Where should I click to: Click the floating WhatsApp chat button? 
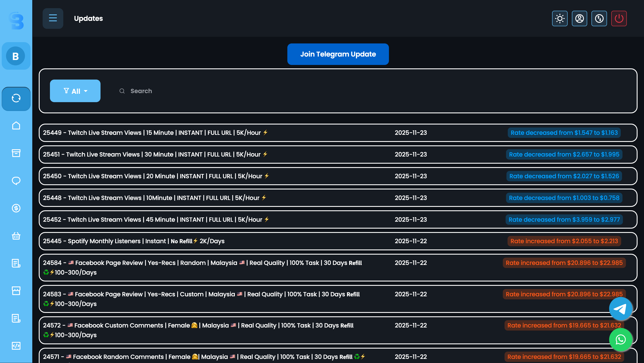(621, 340)
